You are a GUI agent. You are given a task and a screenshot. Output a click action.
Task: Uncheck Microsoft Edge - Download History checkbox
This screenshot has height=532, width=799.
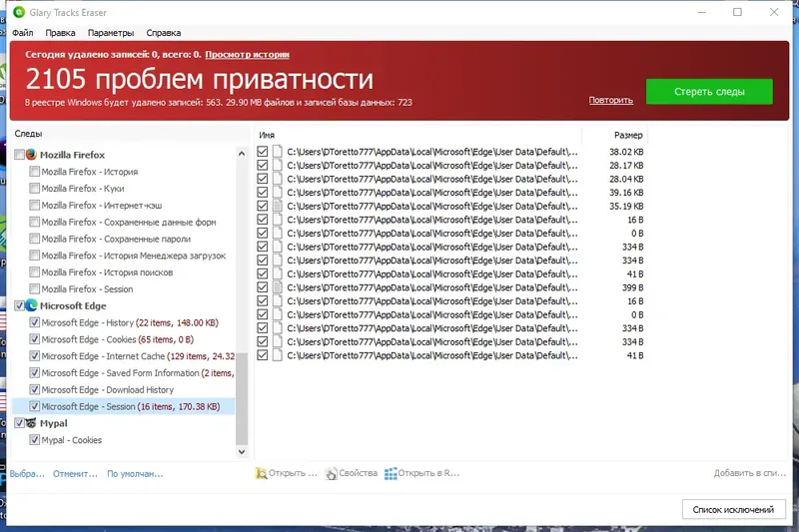(34, 389)
